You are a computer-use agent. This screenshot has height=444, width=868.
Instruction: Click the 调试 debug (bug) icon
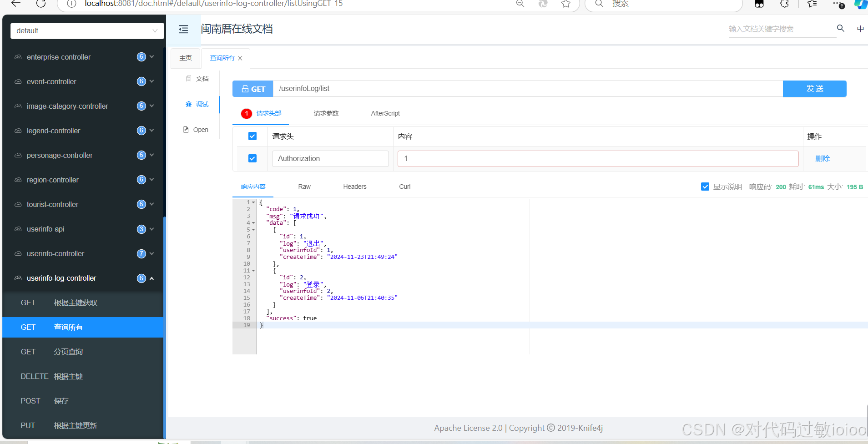(x=190, y=104)
